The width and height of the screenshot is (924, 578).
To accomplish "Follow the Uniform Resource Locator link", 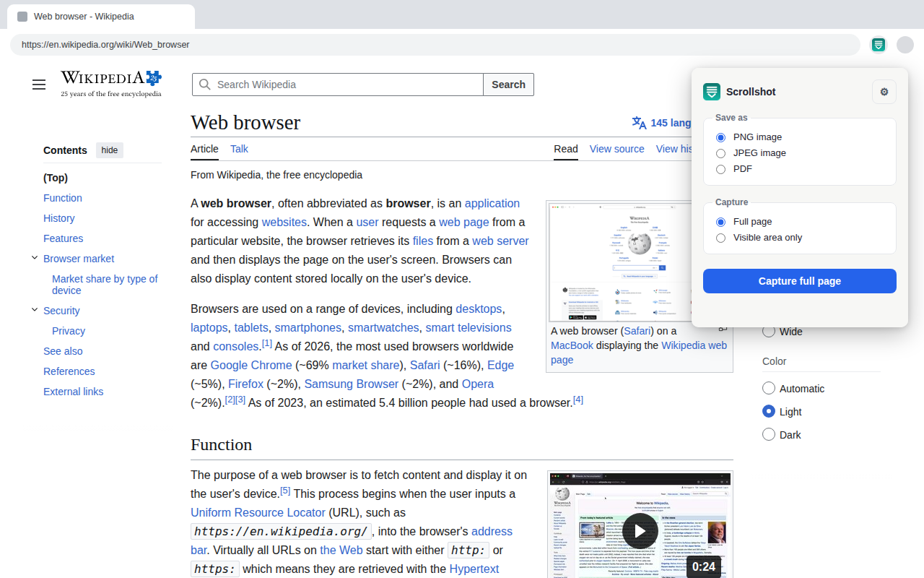I will pos(258,513).
